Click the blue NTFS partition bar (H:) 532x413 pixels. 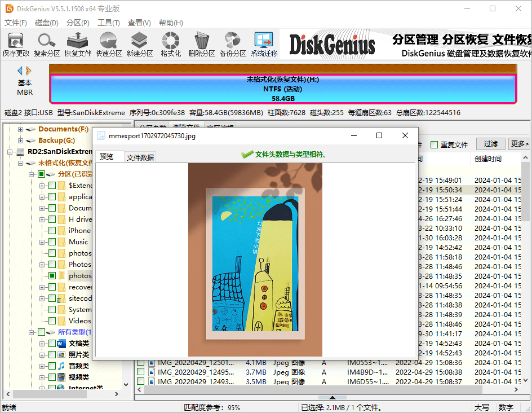click(x=283, y=89)
